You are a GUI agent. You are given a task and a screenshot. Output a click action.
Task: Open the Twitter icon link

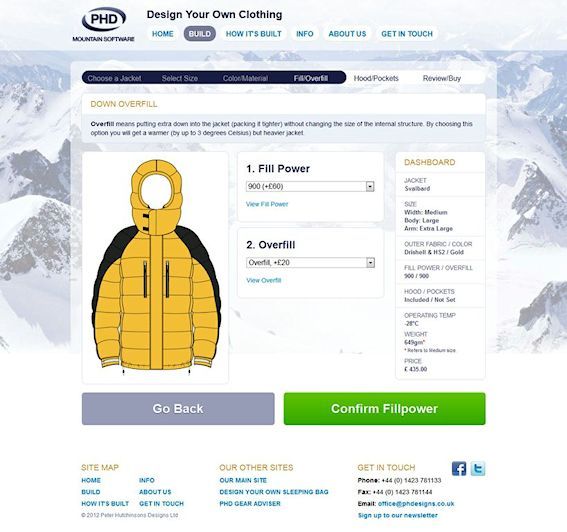click(478, 469)
